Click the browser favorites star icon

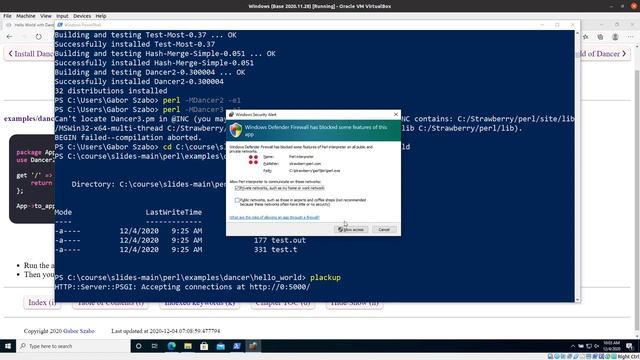(x=586, y=37)
